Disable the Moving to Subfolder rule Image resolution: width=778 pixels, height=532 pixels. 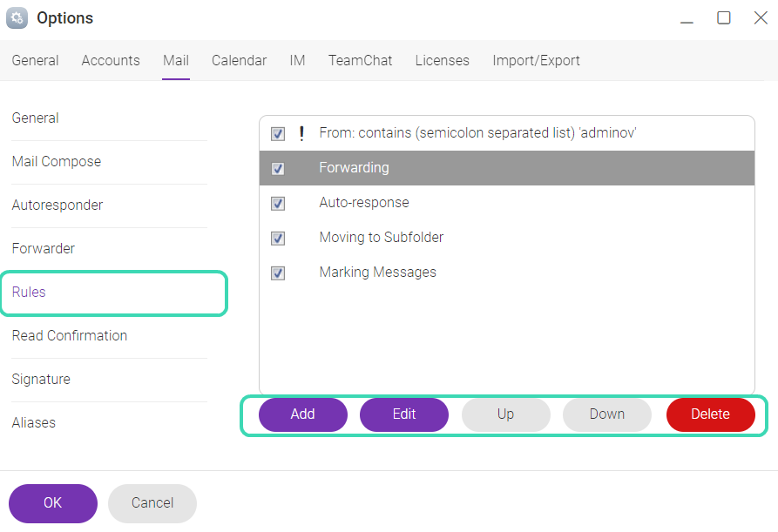[278, 238]
